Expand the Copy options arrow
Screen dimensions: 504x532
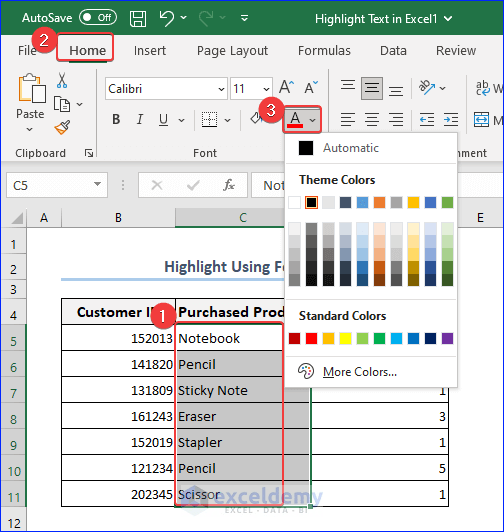tap(79, 104)
